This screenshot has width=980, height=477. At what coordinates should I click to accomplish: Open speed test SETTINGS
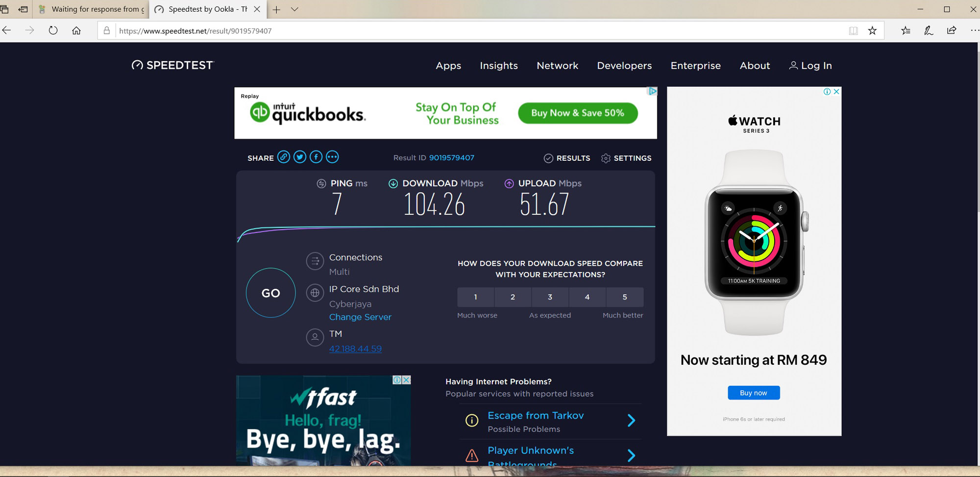coord(626,158)
